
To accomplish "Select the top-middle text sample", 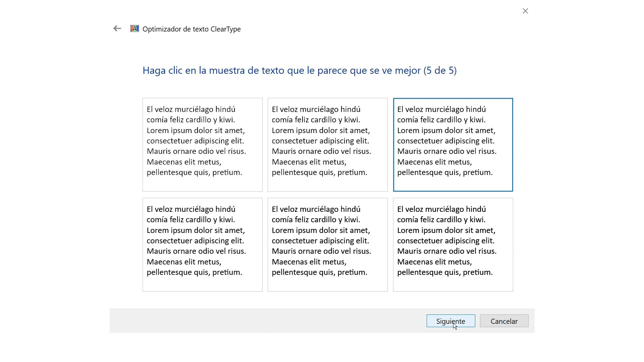I will [x=327, y=144].
